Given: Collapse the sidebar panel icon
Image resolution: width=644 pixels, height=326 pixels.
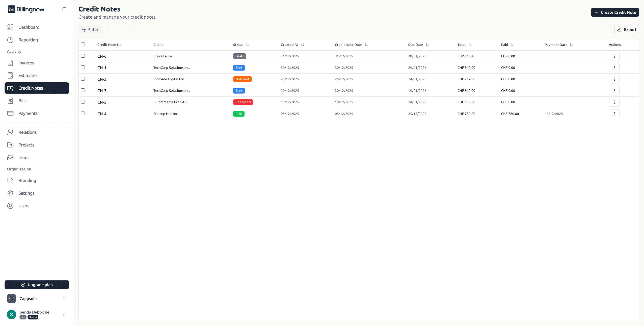Looking at the screenshot, I should pos(64,9).
